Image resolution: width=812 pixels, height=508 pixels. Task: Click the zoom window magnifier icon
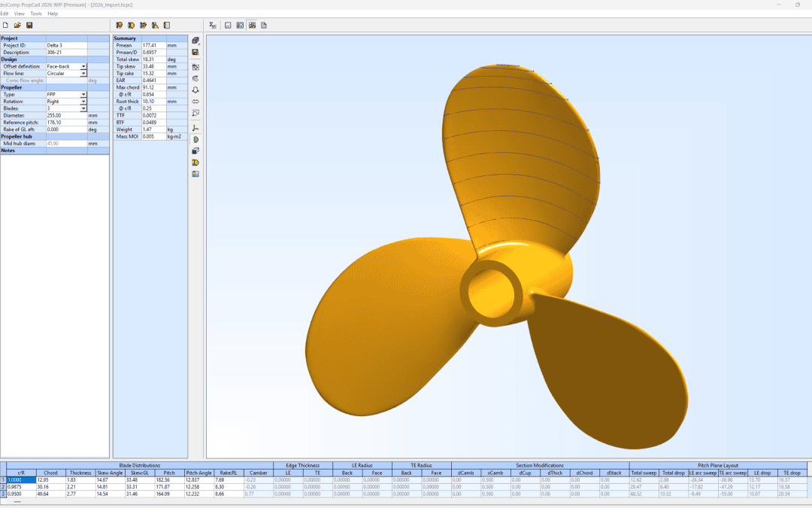[195, 113]
